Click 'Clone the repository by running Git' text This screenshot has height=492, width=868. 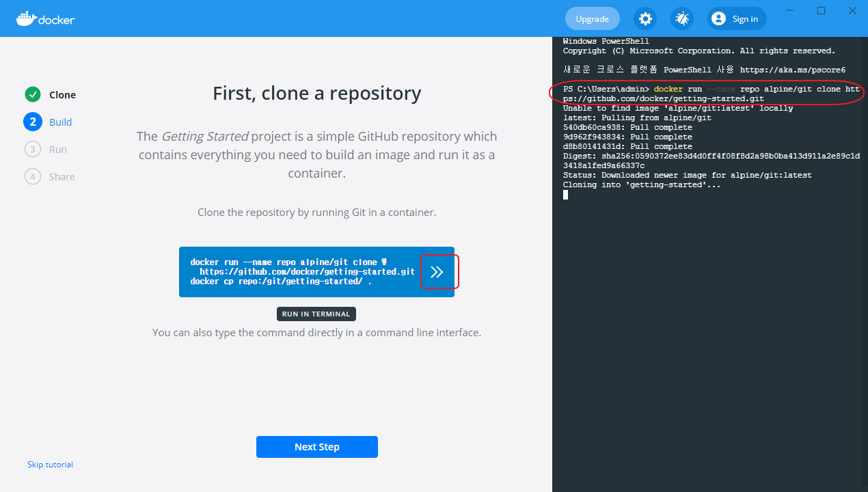[x=317, y=213]
